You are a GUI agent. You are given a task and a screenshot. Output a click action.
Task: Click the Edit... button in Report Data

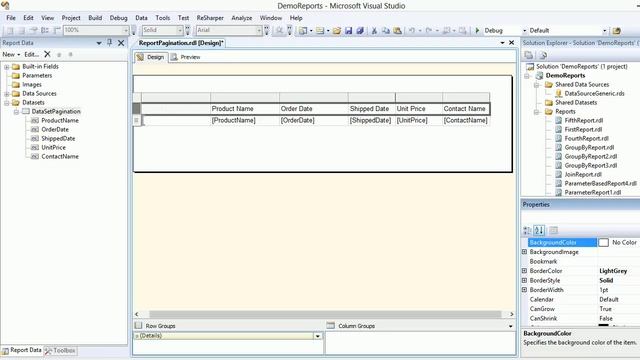pyautogui.click(x=31, y=54)
